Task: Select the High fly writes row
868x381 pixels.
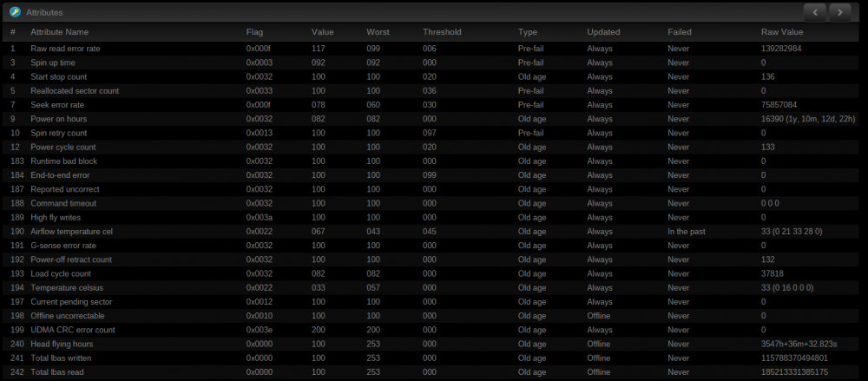Action: pos(431,218)
